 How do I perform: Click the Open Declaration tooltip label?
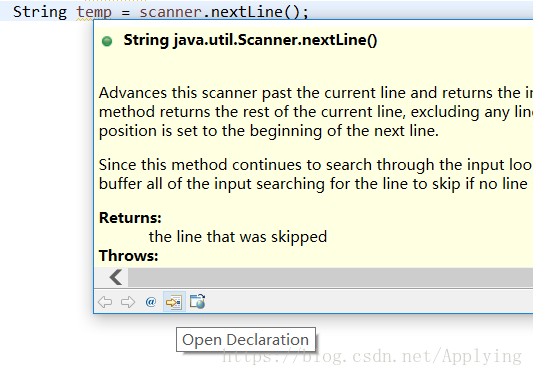(x=246, y=340)
